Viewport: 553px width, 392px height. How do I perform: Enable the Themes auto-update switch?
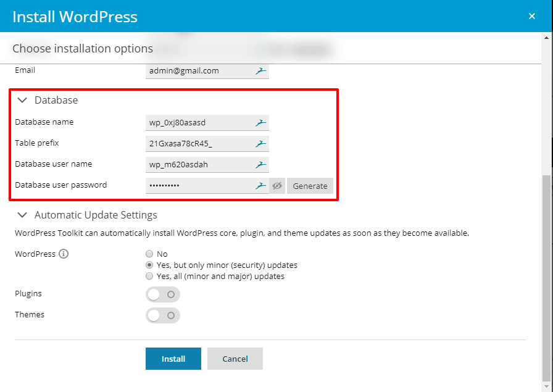[x=162, y=315]
